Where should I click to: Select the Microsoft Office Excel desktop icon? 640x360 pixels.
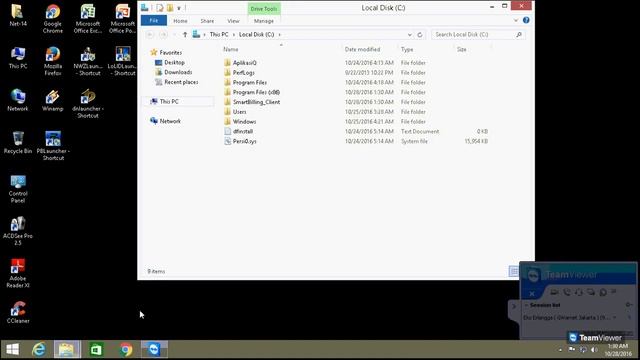pyautogui.click(x=87, y=18)
